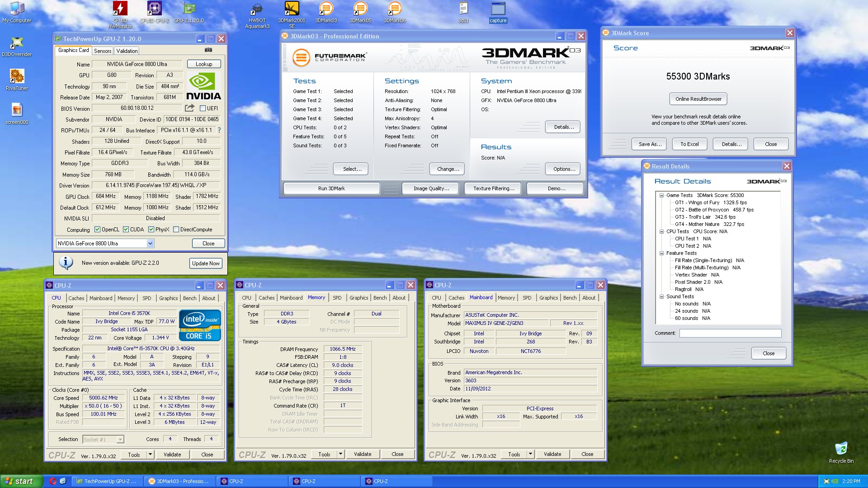Image resolution: width=868 pixels, height=488 pixels.
Task: Click Online ResultBrowser button
Action: [x=698, y=99]
